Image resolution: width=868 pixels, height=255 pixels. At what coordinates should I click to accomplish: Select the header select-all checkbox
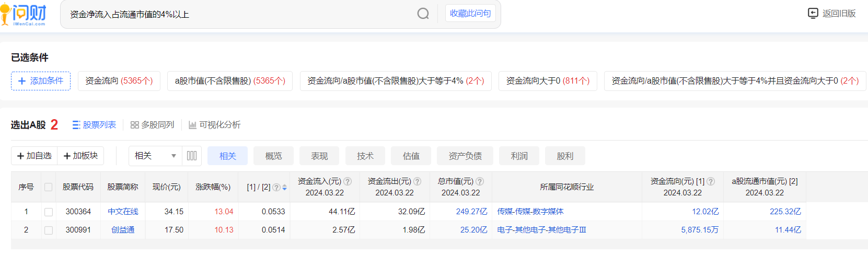point(49,187)
